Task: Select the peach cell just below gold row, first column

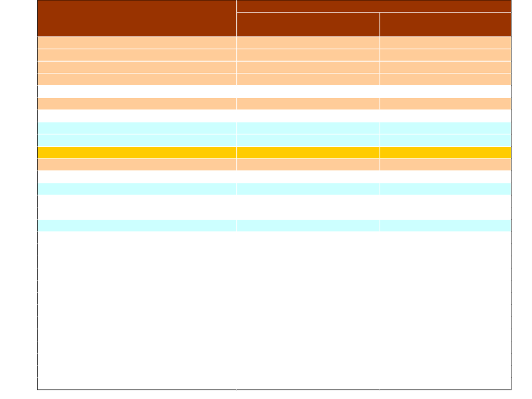Action: pos(137,165)
